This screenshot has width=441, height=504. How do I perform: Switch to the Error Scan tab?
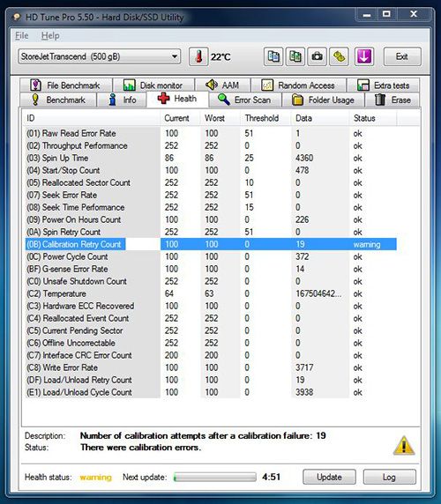click(245, 100)
